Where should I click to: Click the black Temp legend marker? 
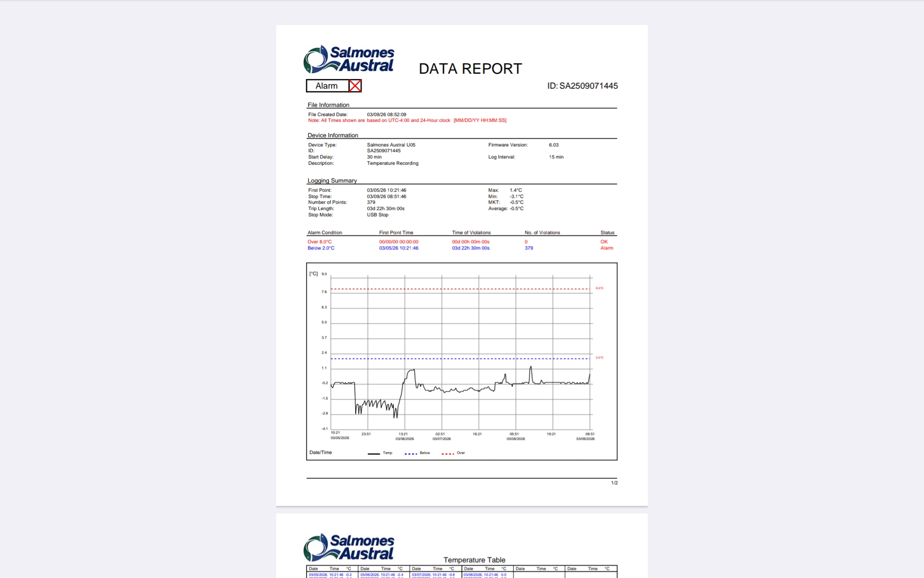pyautogui.click(x=374, y=453)
